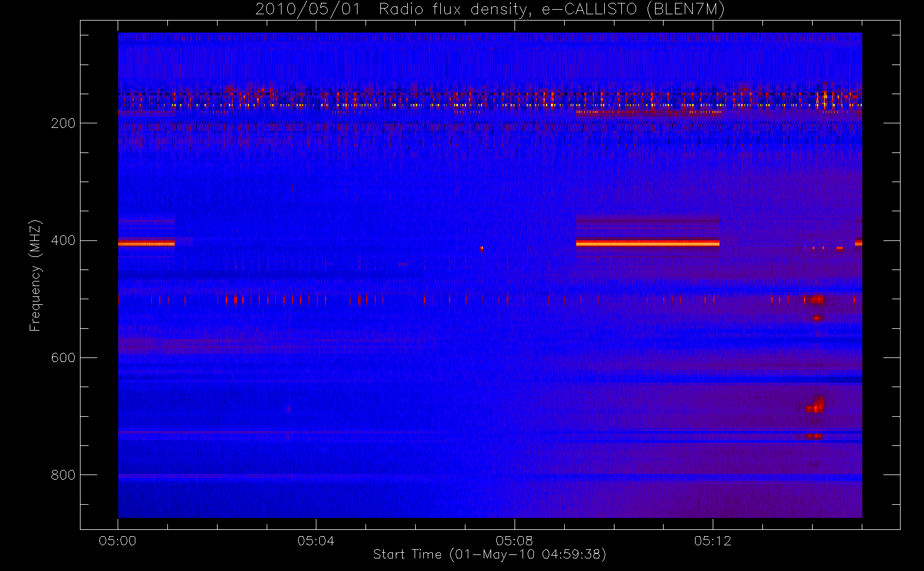The height and width of the screenshot is (571, 924).
Task: Click the 200 frequency tick label
Action: tap(63, 123)
